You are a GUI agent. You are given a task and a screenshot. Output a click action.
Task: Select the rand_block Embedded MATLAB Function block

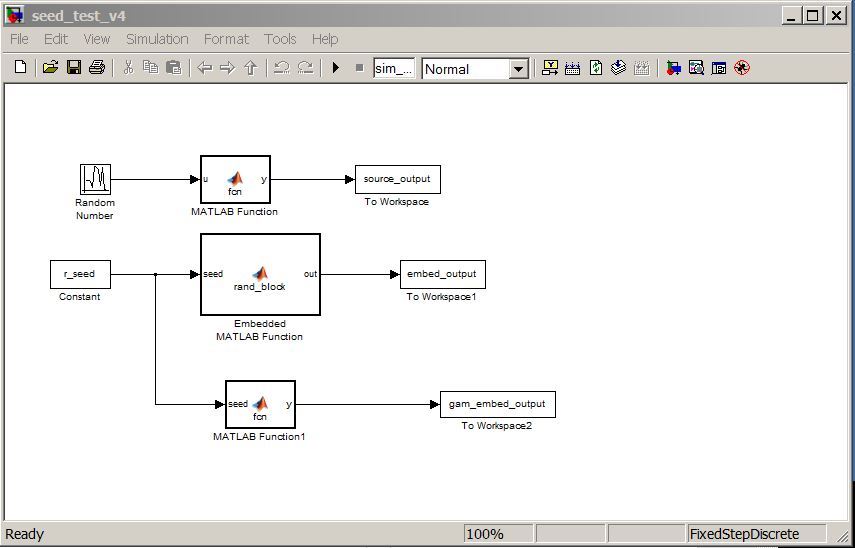[260, 274]
